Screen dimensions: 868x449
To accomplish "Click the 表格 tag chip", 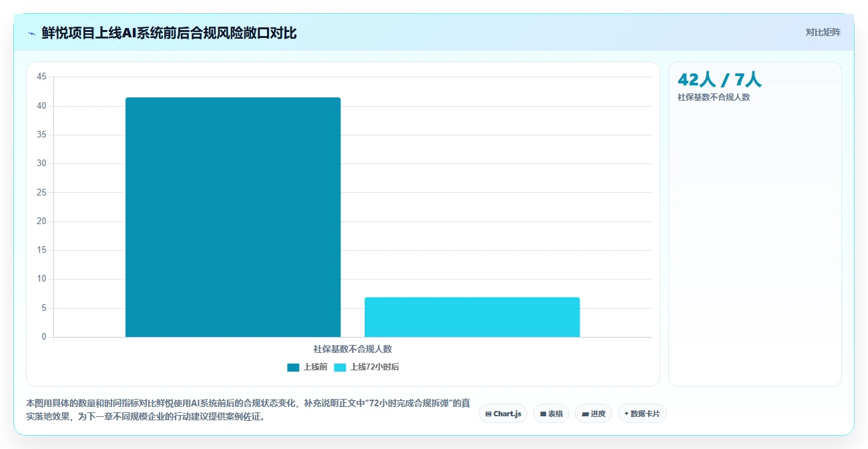I will pos(551,414).
